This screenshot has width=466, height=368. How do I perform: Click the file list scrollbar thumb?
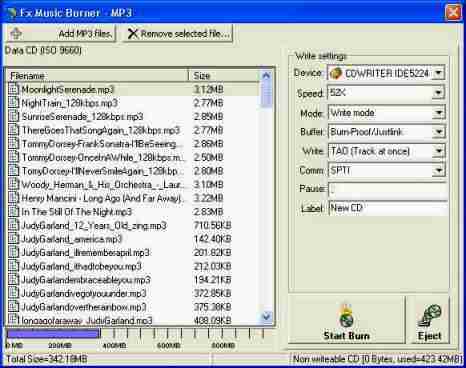266,95
